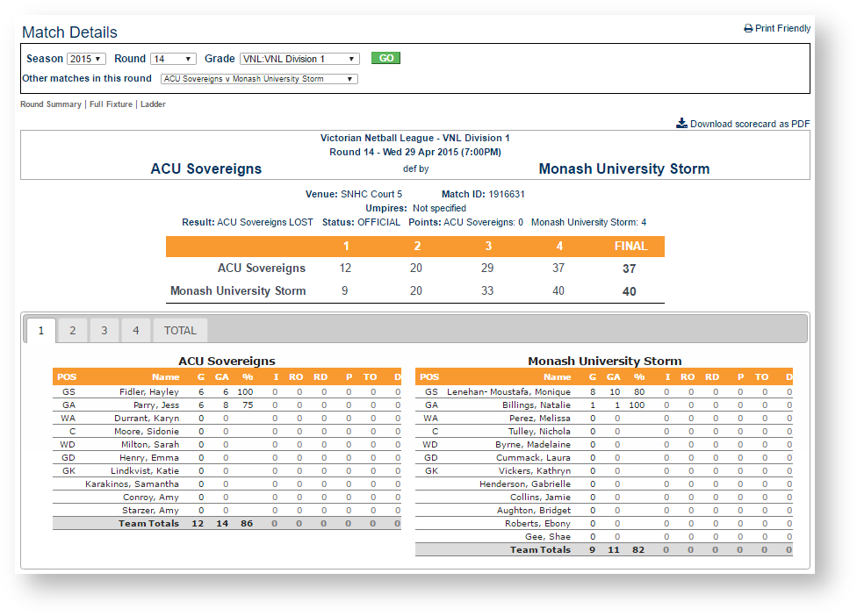Click Fidler, Hayley's 100 percent value
This screenshot has height=616, width=857.
pos(245,392)
